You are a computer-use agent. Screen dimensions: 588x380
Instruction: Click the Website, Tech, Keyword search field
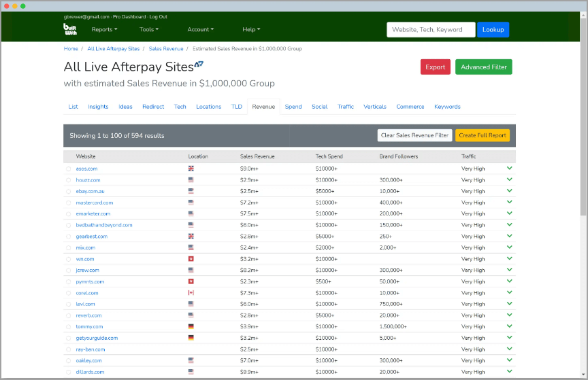pyautogui.click(x=430, y=29)
